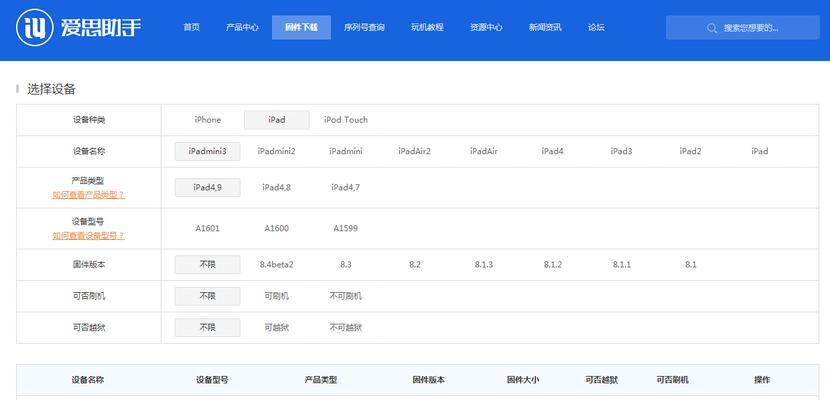Choose iPadAir device name

(484, 151)
